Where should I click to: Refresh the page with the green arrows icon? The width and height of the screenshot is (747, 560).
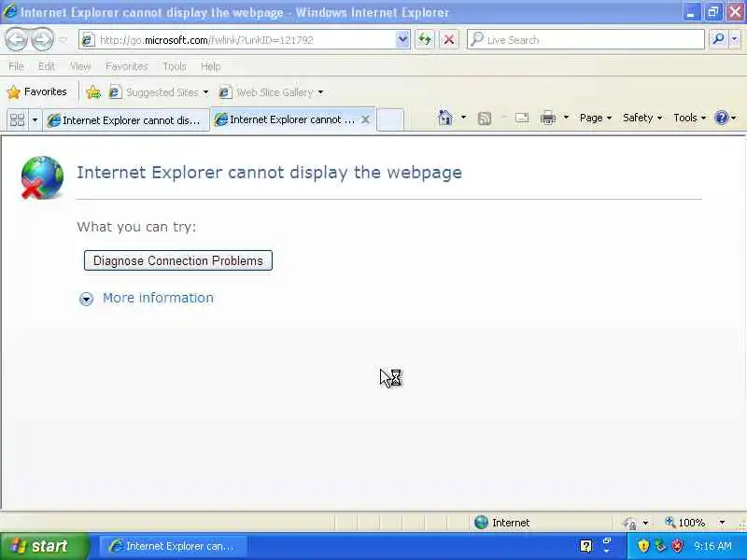tap(425, 40)
